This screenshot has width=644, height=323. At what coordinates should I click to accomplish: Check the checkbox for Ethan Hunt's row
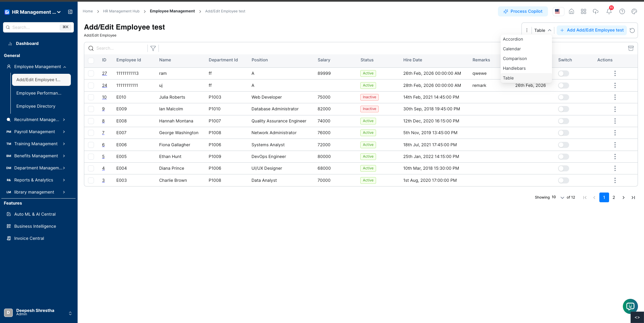point(91,156)
